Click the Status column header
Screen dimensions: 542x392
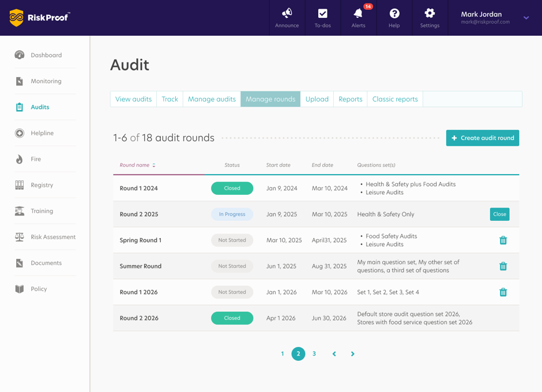click(x=232, y=165)
